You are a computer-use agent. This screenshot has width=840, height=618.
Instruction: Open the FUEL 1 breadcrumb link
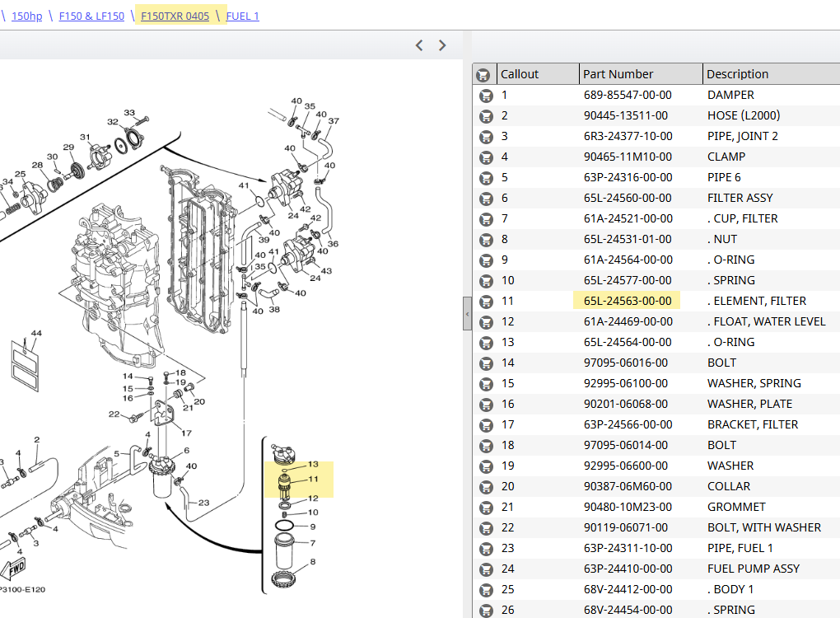[243, 16]
